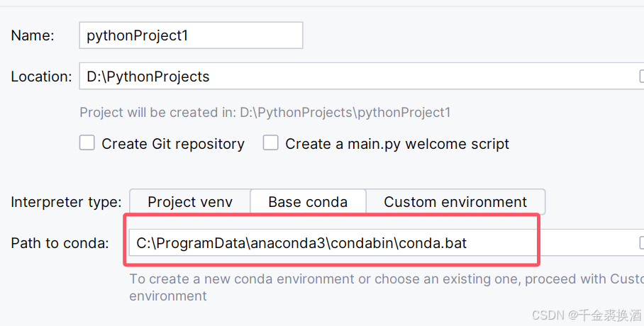This screenshot has height=326, width=644.
Task: Tick the main.py welcome script checkbox
Action: tap(270, 143)
